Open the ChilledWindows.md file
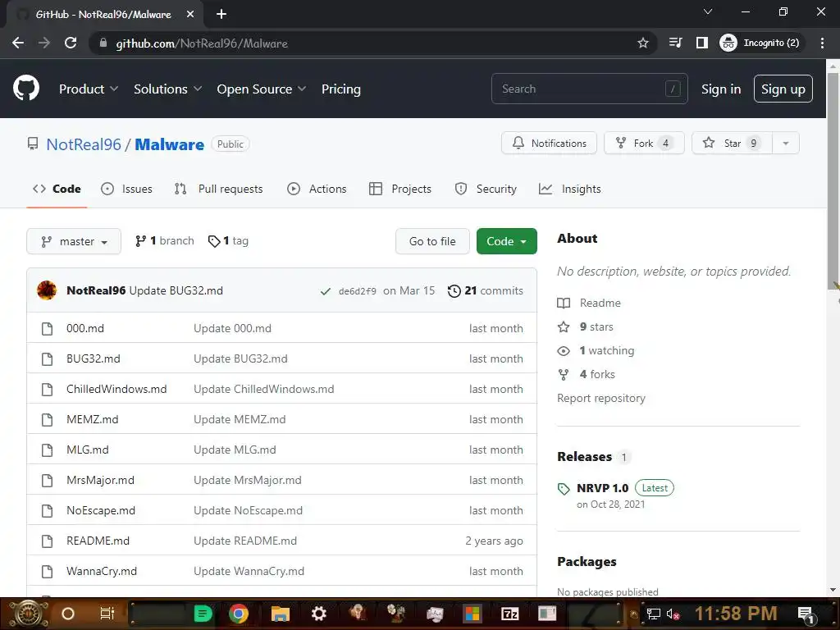 [x=116, y=389]
